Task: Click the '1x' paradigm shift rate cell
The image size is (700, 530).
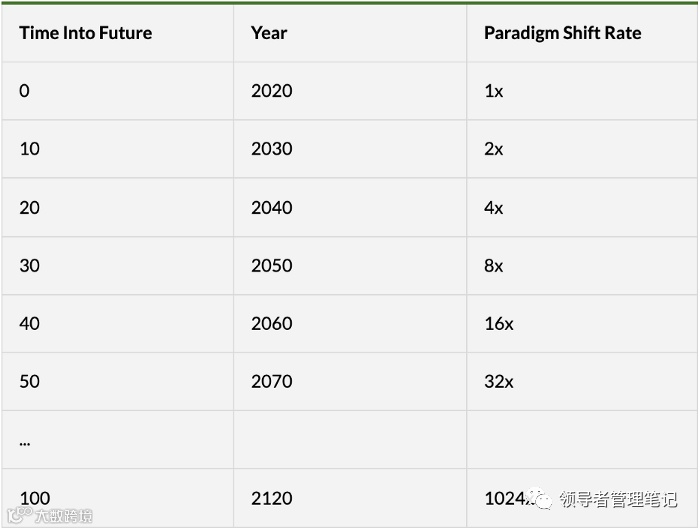Action: 582,91
